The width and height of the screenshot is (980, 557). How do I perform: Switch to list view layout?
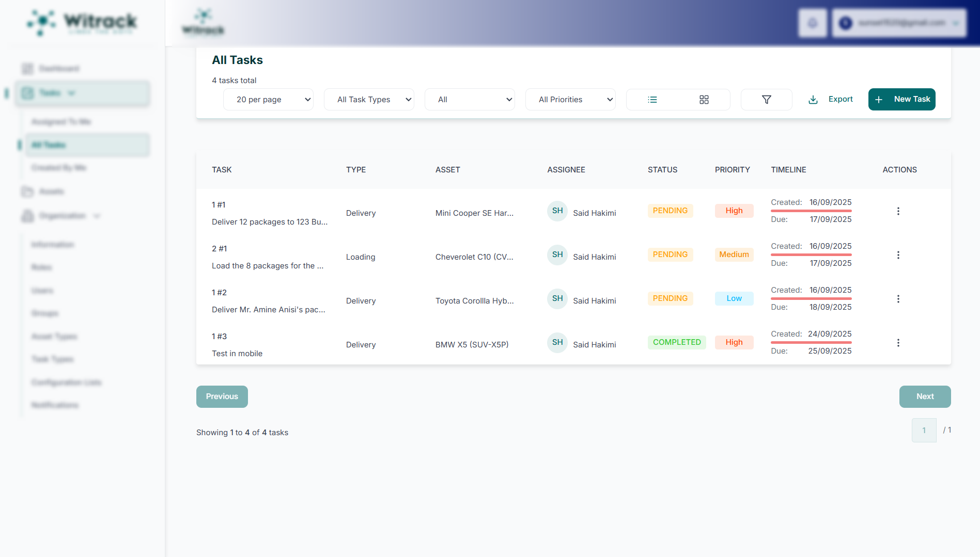coord(652,100)
